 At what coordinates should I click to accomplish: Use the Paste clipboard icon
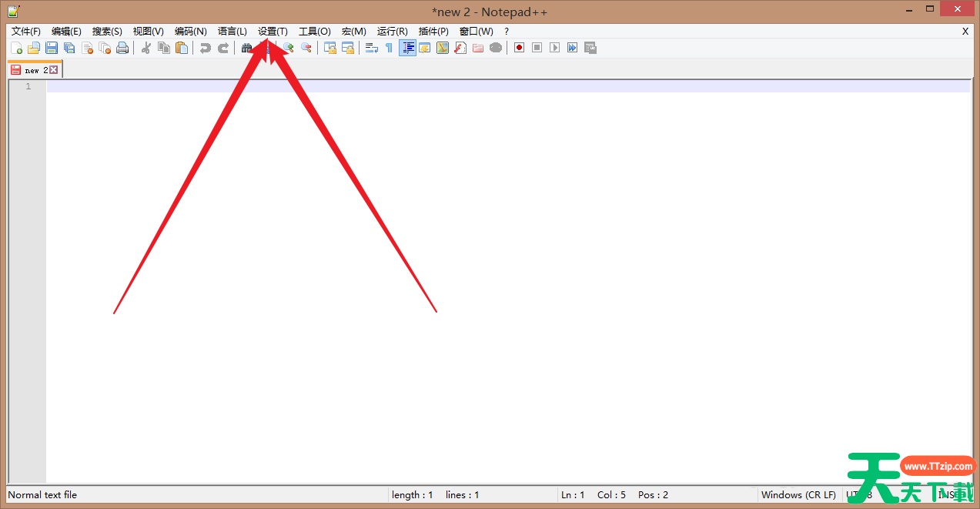coord(182,48)
